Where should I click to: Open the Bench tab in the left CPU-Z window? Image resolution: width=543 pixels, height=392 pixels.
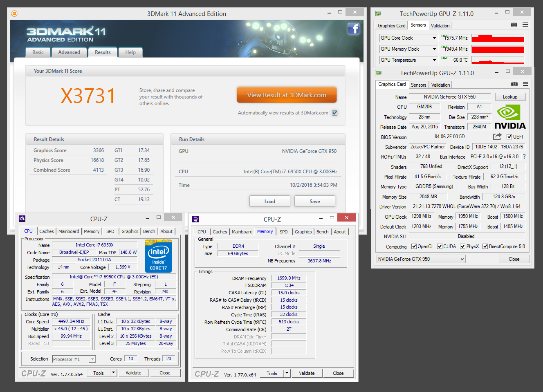(149, 231)
